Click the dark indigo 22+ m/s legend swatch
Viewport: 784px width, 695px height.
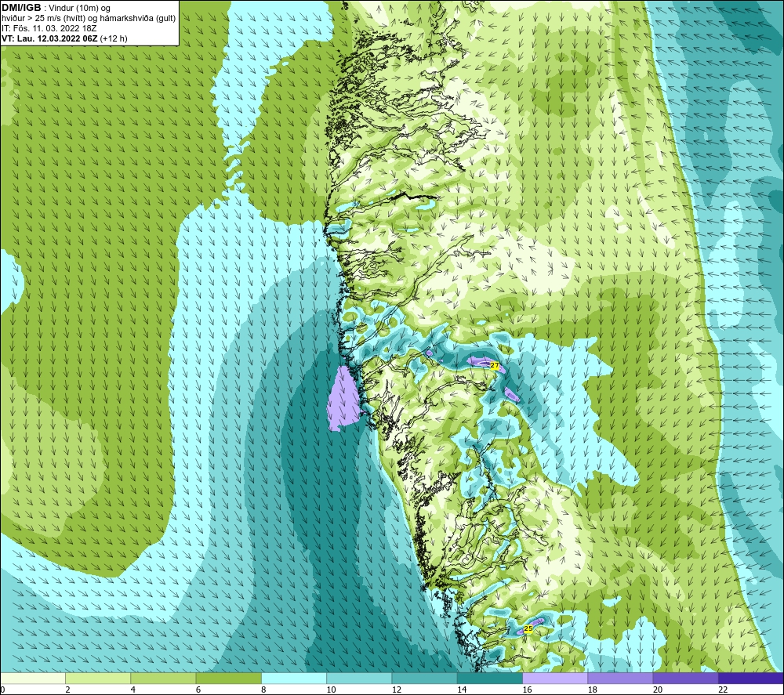751,679
